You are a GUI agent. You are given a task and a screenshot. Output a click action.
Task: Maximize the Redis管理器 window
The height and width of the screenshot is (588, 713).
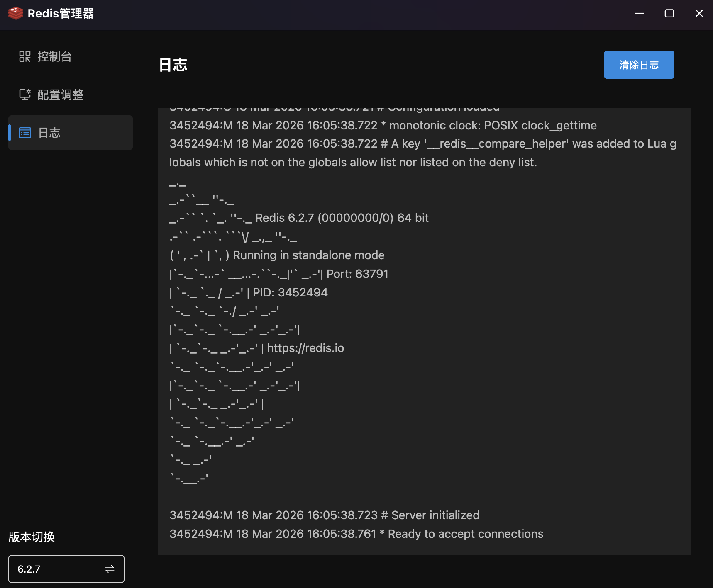(669, 13)
